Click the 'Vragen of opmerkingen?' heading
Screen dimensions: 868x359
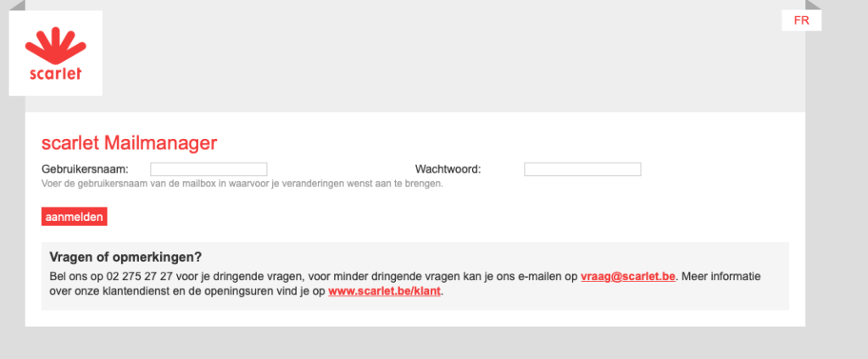[x=125, y=257]
